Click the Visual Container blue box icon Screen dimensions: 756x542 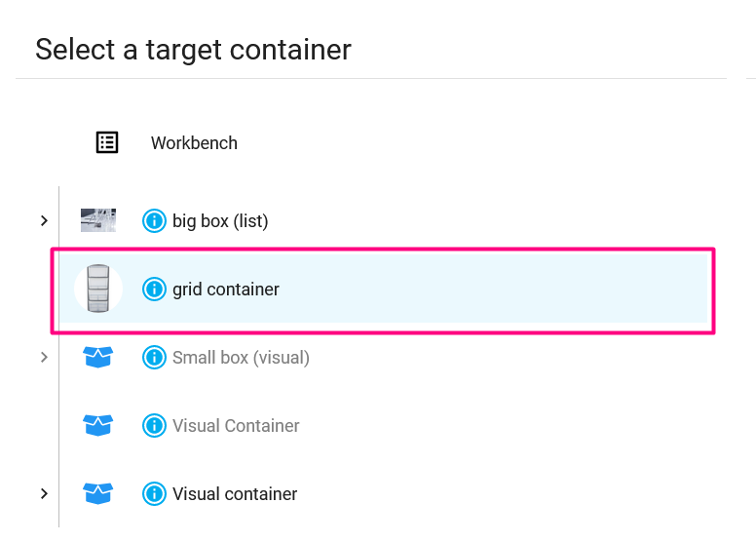[97, 425]
